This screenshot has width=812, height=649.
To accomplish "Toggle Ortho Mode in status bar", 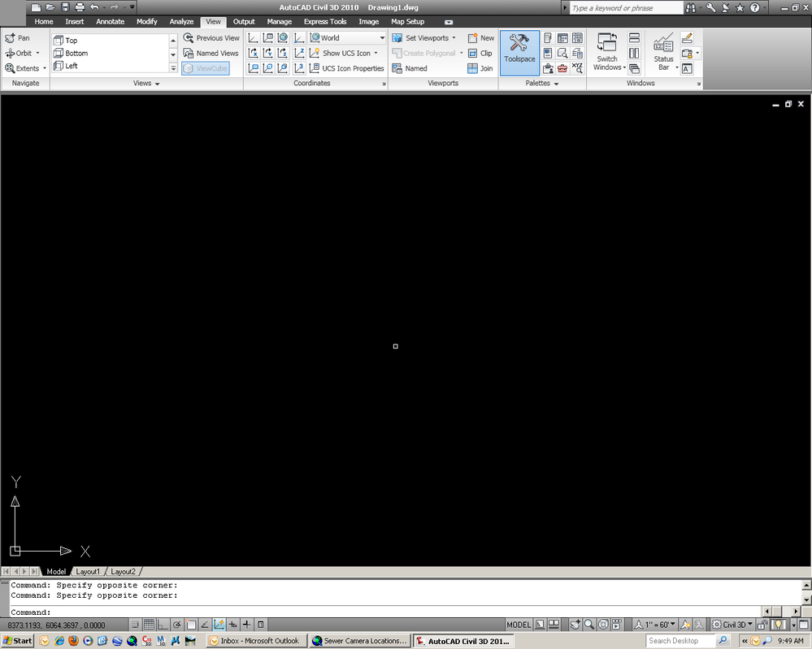I will (163, 625).
